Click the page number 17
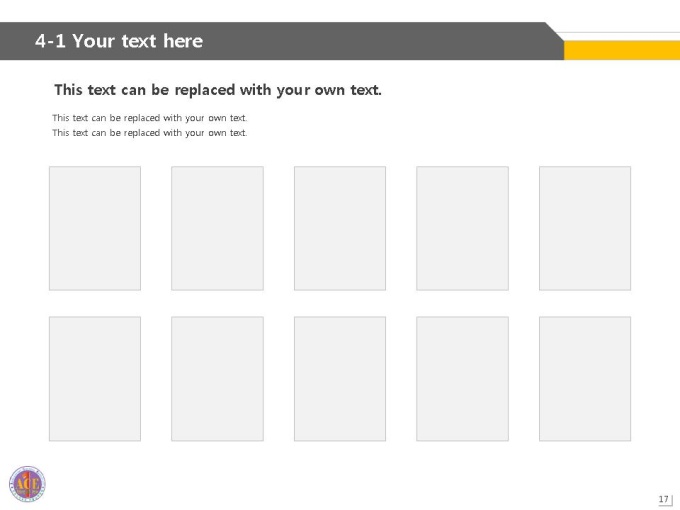The width and height of the screenshot is (680, 510). pos(664,499)
